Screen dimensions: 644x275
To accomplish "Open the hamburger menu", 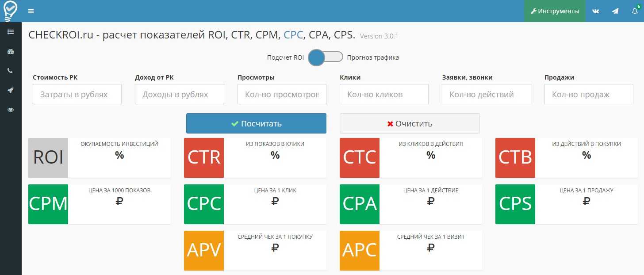I will click(x=31, y=11).
